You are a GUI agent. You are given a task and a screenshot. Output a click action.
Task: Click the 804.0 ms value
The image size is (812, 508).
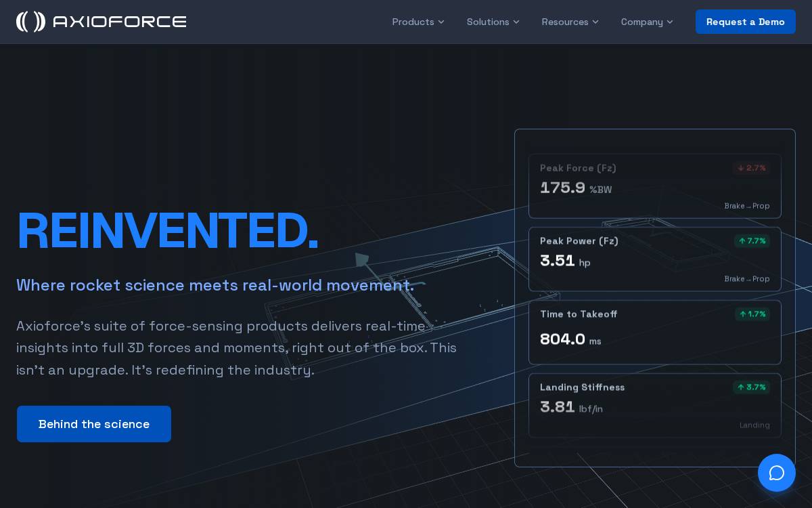[x=570, y=340]
